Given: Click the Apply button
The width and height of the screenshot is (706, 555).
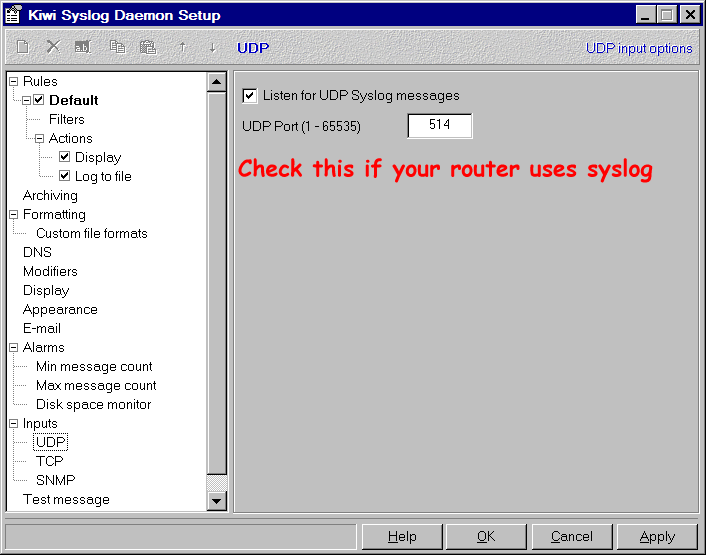Looking at the screenshot, I should pyautogui.click(x=657, y=537).
